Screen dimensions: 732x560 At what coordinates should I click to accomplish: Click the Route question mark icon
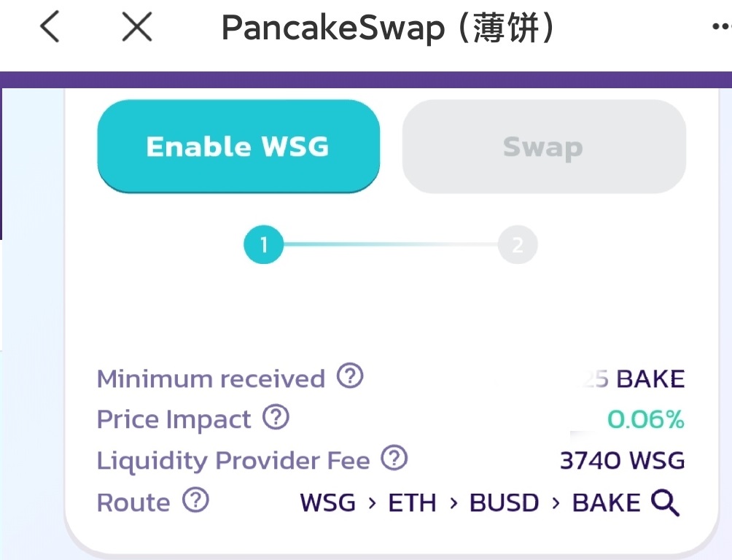pyautogui.click(x=195, y=500)
